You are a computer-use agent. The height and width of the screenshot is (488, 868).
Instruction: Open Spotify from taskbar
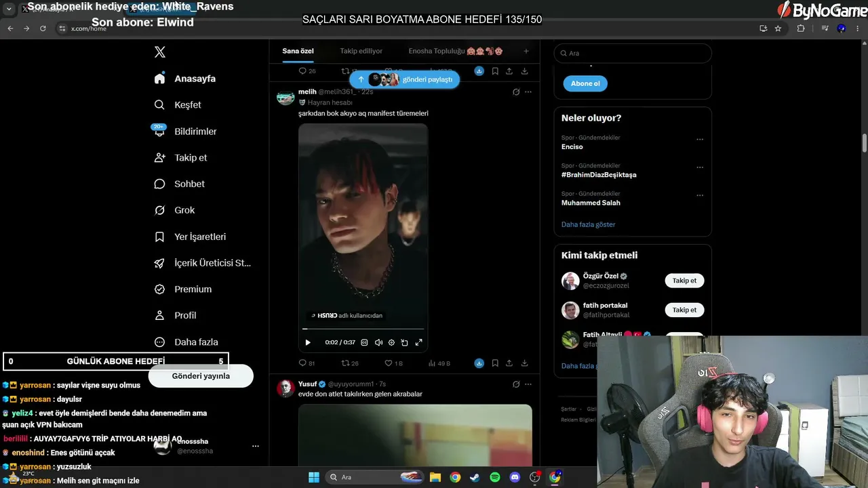click(x=495, y=477)
